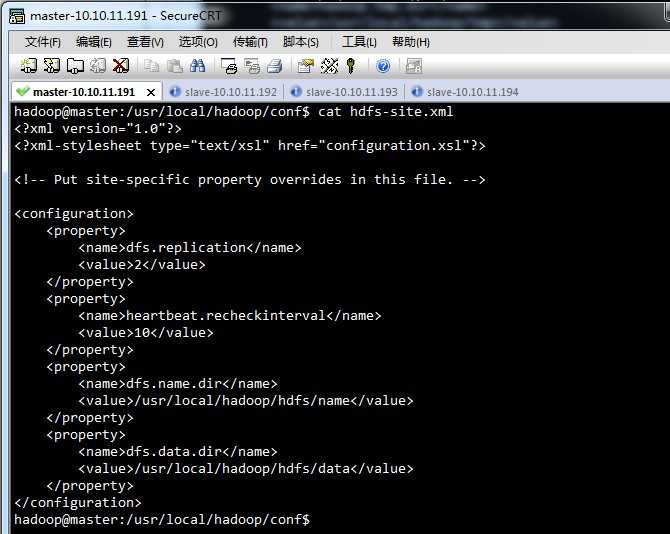Close the master-10.10.11.191 tab

click(x=151, y=92)
